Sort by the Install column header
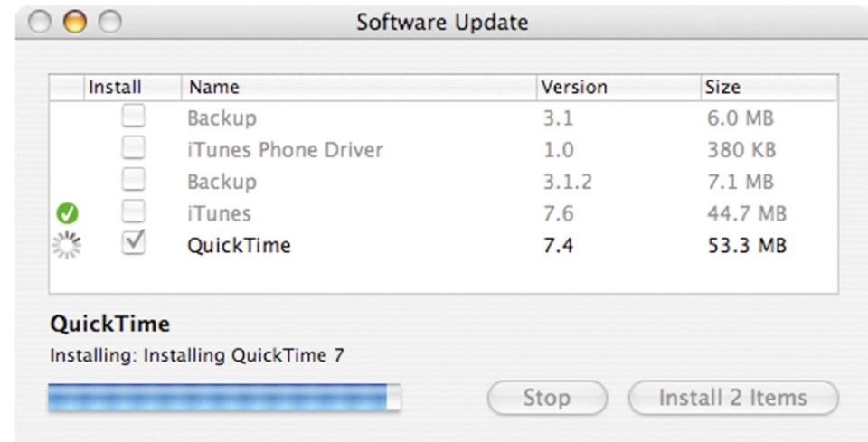This screenshot has width=868, height=442. pos(132,88)
